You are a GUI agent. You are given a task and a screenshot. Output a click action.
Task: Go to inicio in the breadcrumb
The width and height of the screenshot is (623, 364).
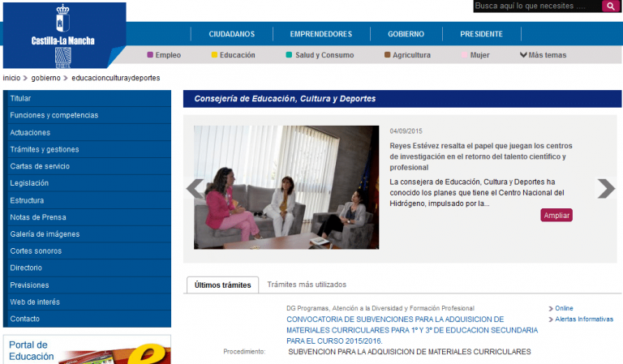tap(11, 78)
